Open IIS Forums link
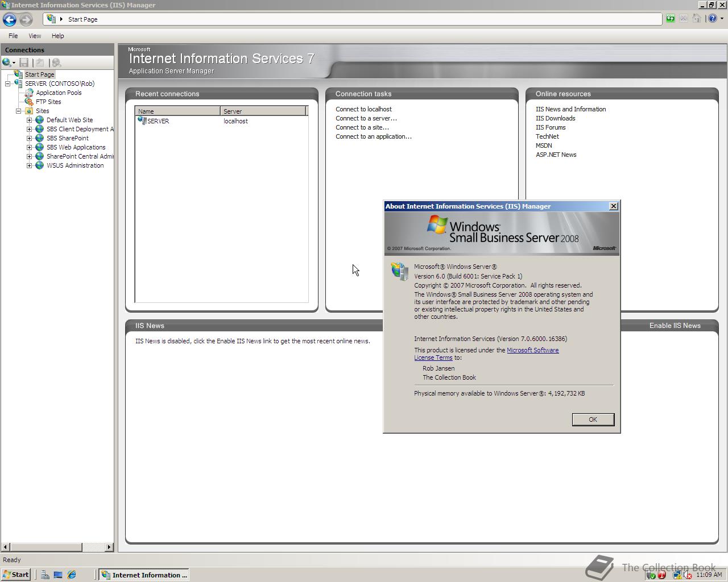This screenshot has width=728, height=582. [551, 127]
